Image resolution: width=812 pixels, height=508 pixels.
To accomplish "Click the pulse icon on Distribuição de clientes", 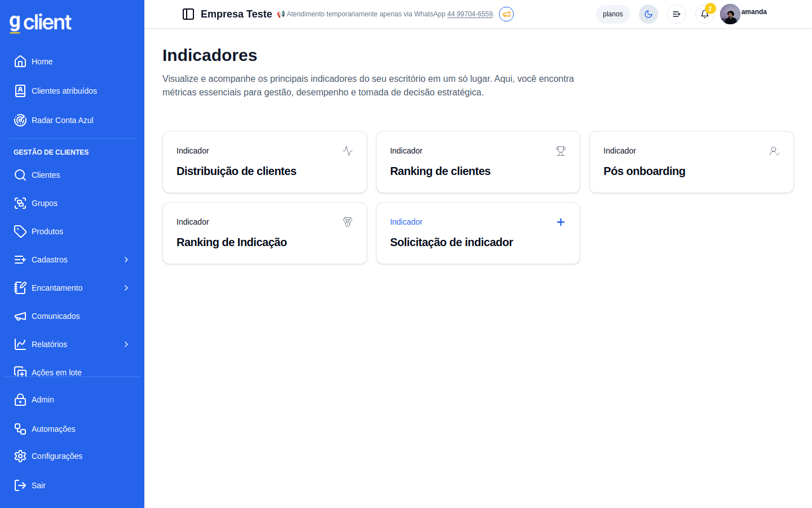I will tap(347, 151).
